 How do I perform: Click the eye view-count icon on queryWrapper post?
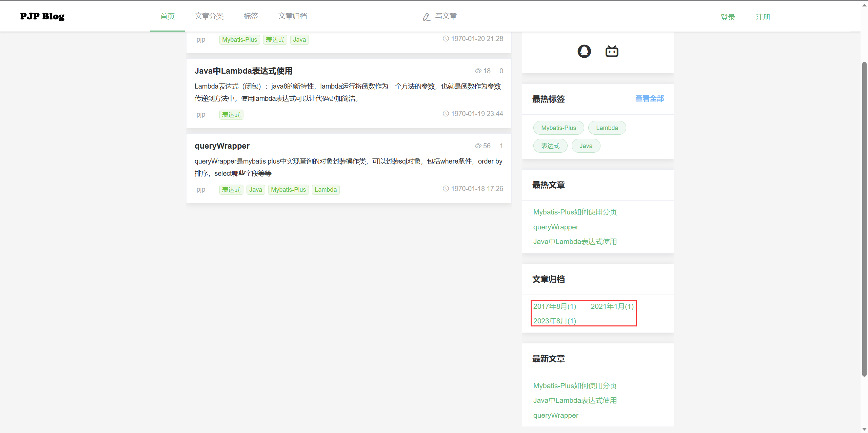click(x=478, y=146)
